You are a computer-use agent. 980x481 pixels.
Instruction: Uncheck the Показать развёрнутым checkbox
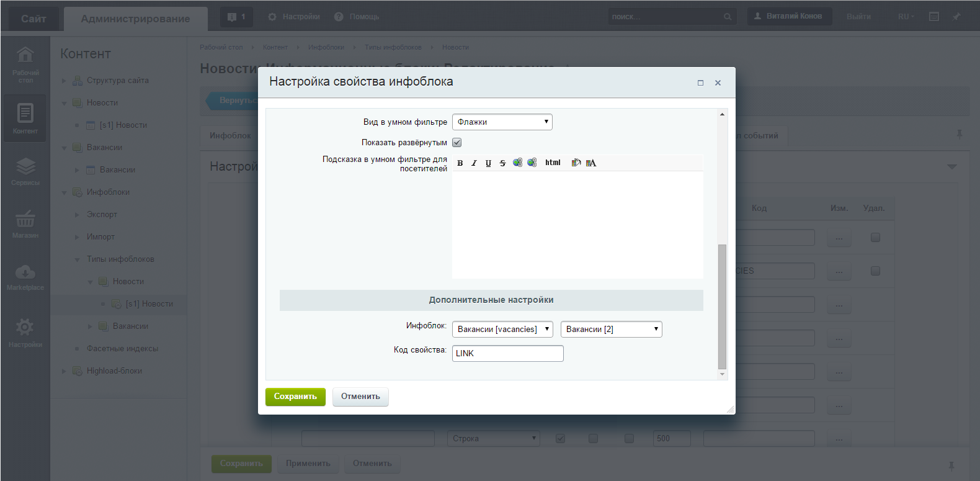[x=457, y=143]
